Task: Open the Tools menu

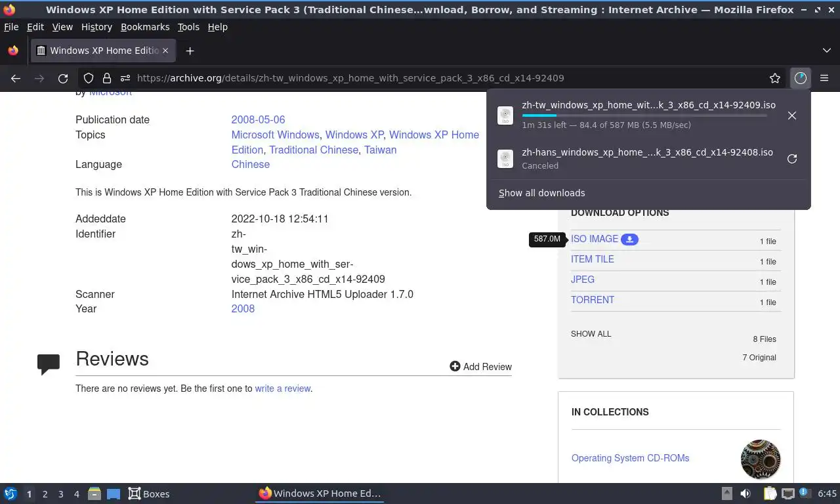Action: 188,27
